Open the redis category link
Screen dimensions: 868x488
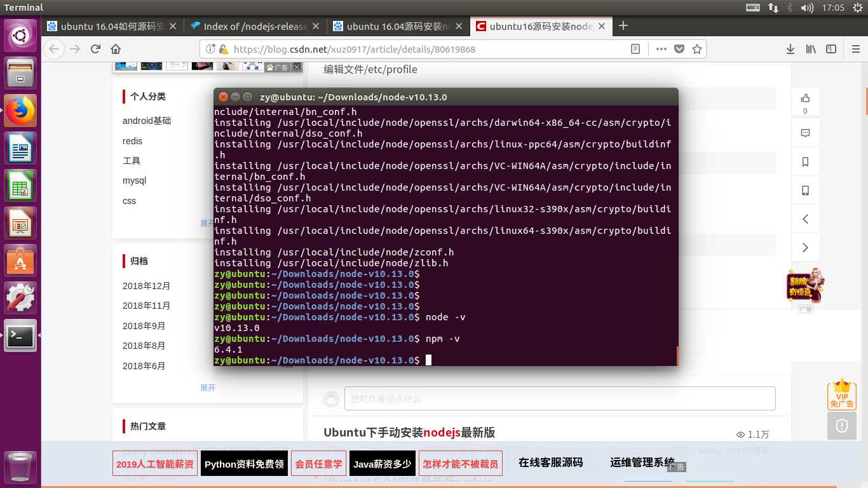(x=132, y=141)
